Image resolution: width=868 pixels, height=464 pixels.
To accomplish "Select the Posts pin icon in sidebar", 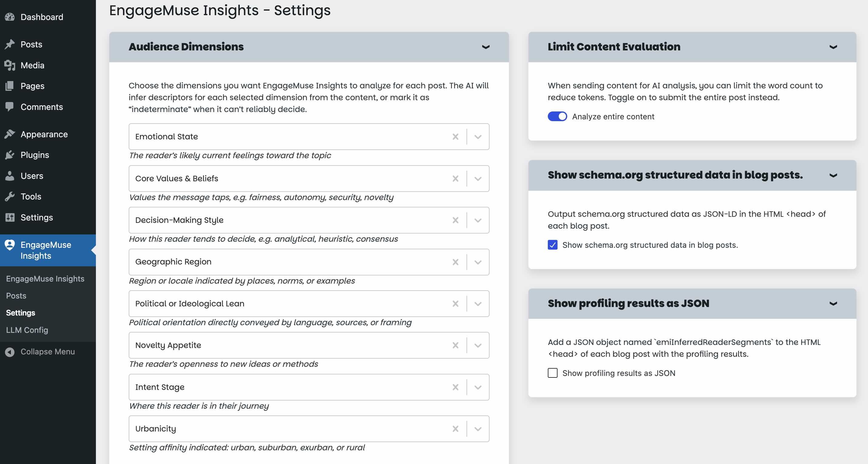I will click(x=10, y=44).
